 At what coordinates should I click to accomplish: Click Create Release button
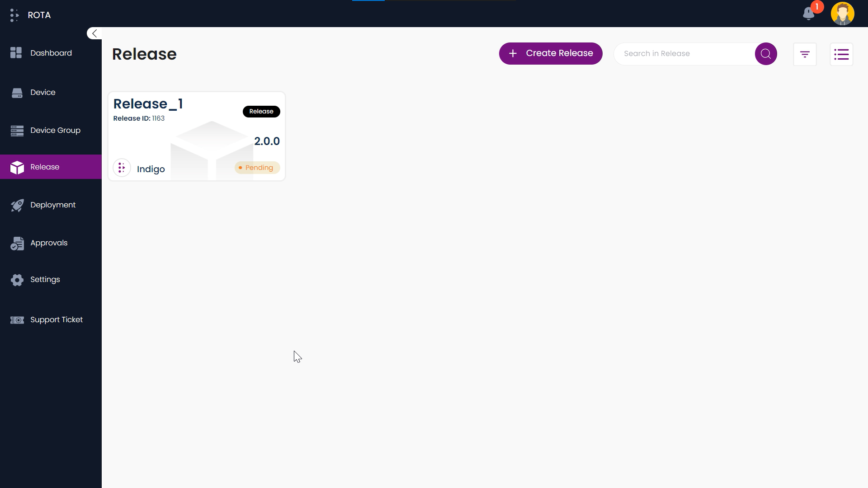[x=551, y=53]
